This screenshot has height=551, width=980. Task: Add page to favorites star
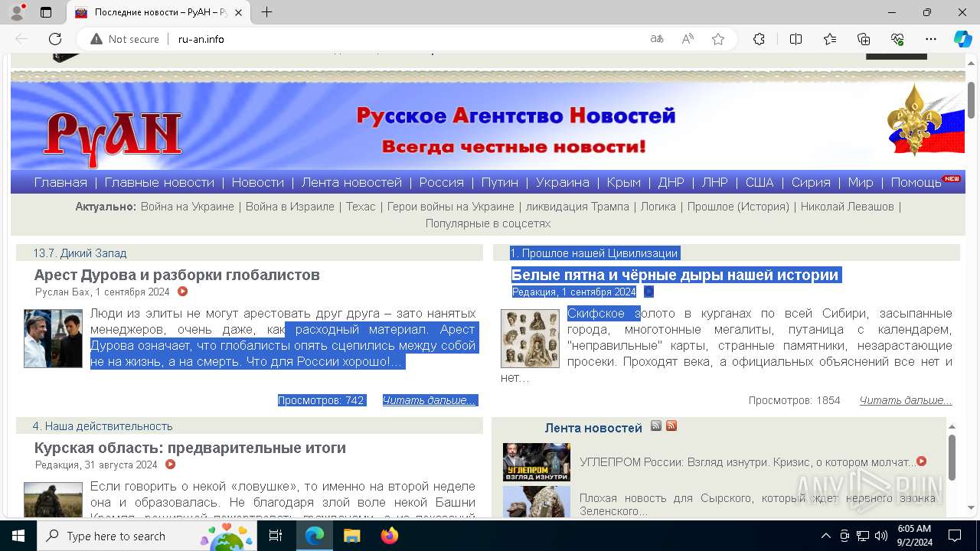[718, 39]
